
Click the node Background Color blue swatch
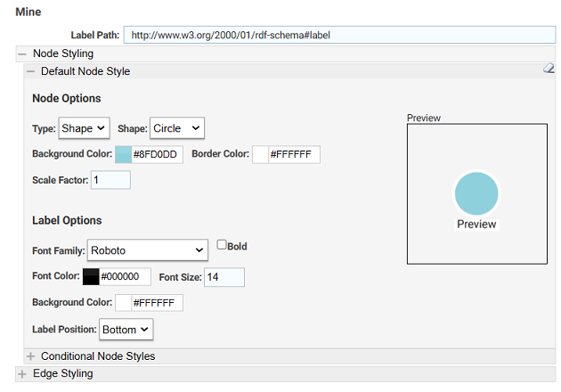click(x=123, y=154)
